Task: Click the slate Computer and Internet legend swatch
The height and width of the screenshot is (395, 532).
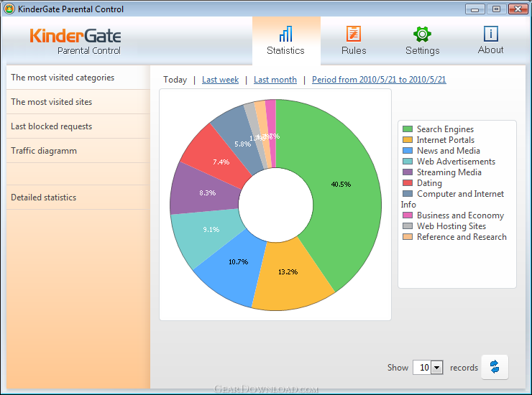Action: click(x=408, y=194)
